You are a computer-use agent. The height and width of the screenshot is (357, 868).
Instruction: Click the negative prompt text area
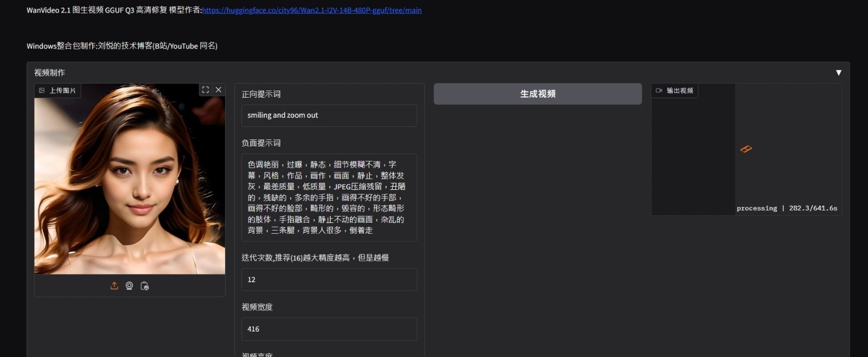click(x=329, y=197)
